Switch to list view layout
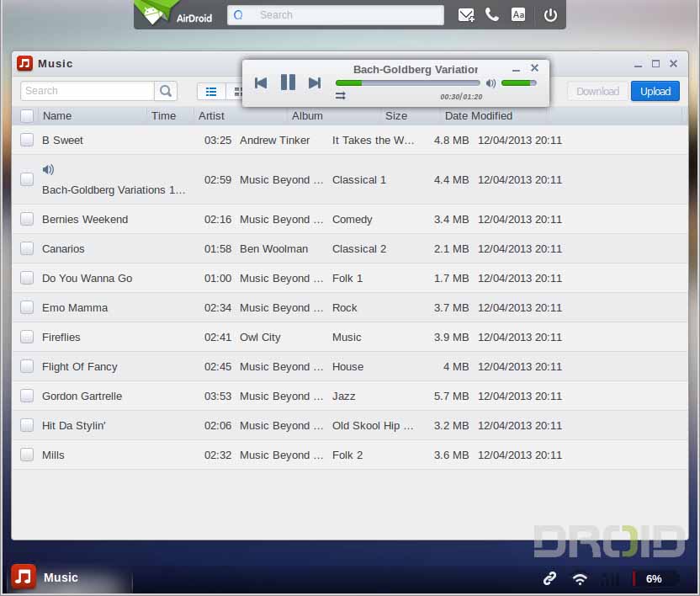 [211, 91]
